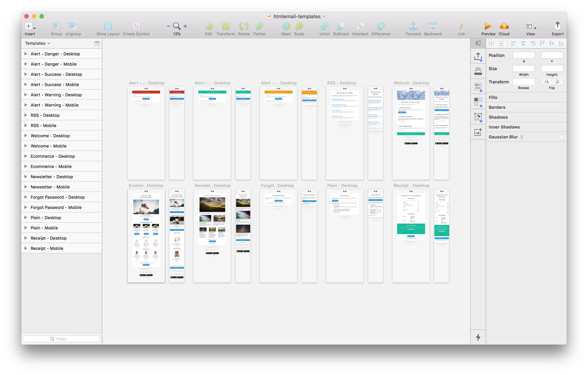Click the Insert plus tool
The width and height of the screenshot is (588, 375).
29,26
